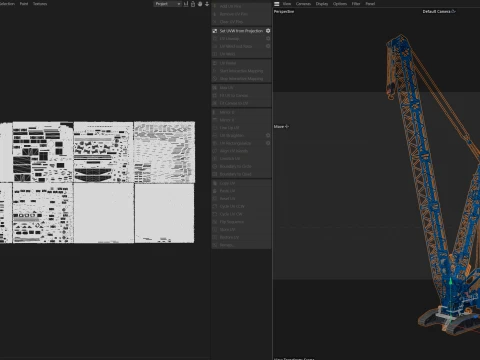This screenshot has width=480, height=360.
Task: Click the round icon in UV editor toolbar
Action: (200, 4)
